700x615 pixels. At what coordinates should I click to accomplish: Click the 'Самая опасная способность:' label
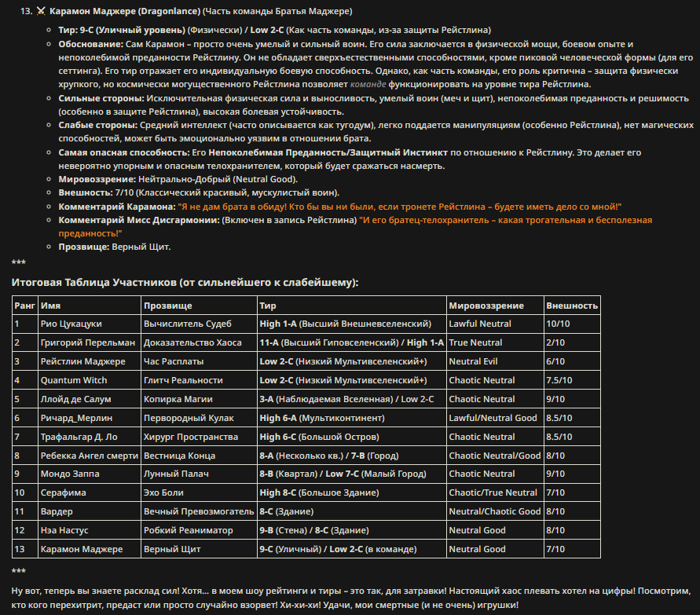tap(124, 152)
